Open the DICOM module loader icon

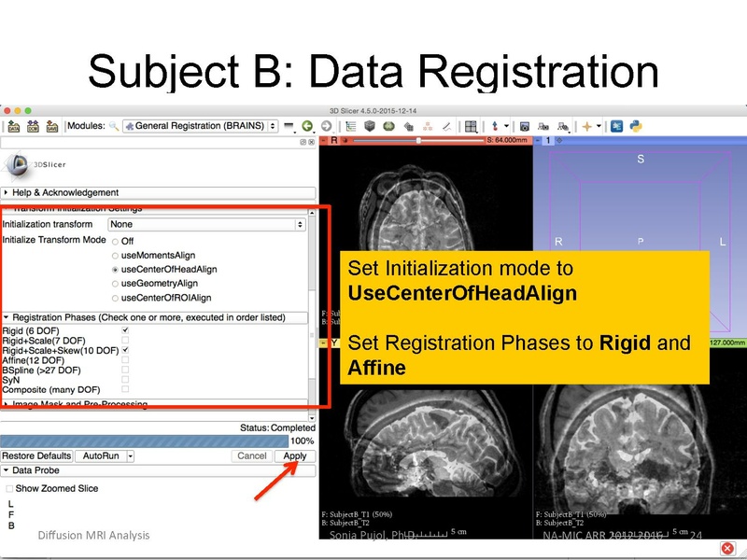click(33, 125)
